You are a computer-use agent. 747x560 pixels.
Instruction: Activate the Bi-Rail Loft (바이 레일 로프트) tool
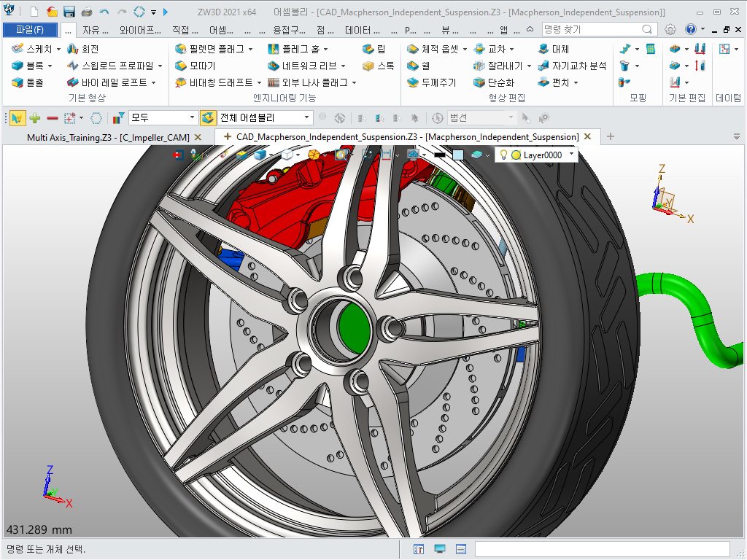[x=108, y=82]
